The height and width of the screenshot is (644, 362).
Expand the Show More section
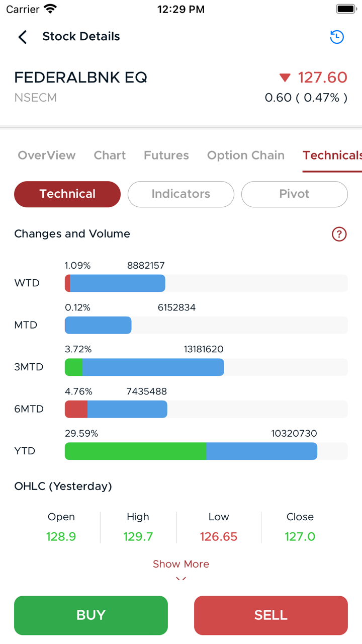point(181,564)
